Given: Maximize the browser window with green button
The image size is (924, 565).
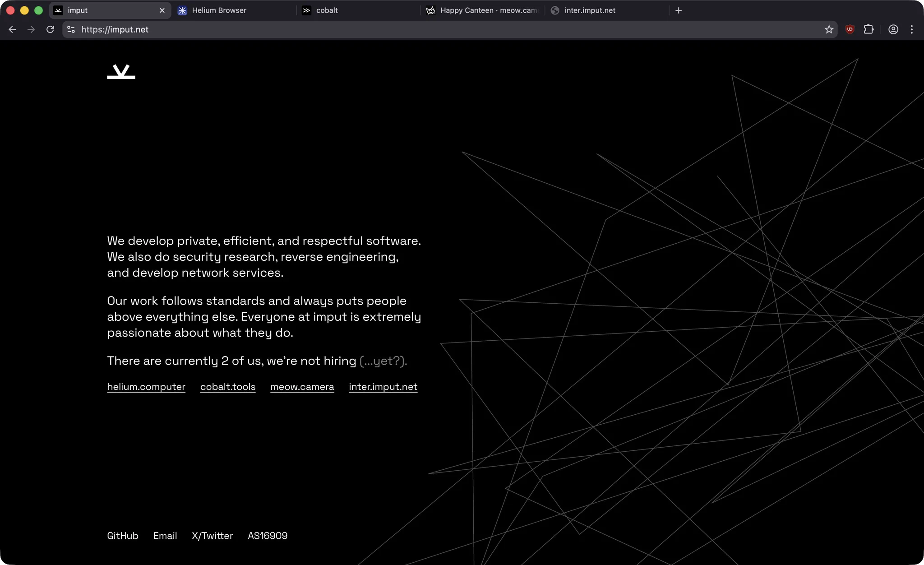Looking at the screenshot, I should [38, 10].
